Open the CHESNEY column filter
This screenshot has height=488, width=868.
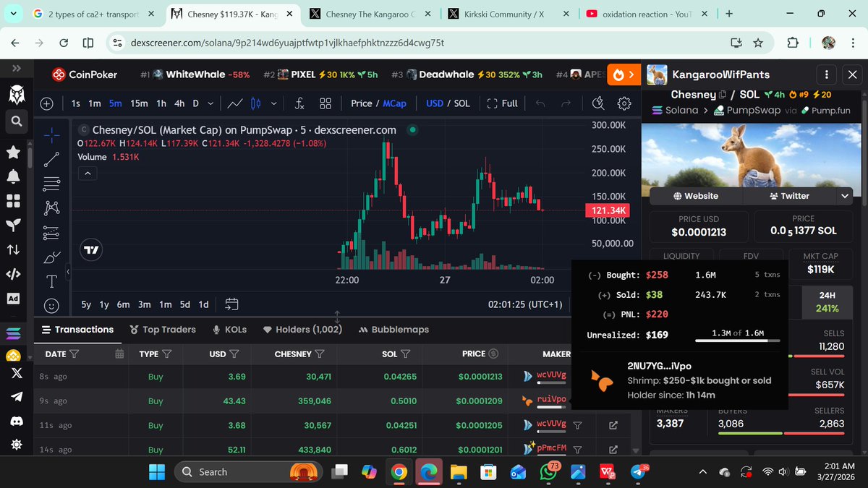click(x=320, y=354)
